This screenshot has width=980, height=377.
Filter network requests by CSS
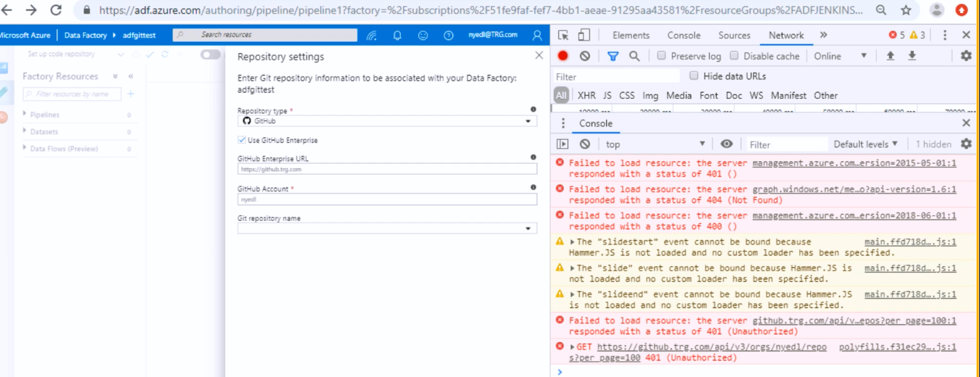pos(627,96)
